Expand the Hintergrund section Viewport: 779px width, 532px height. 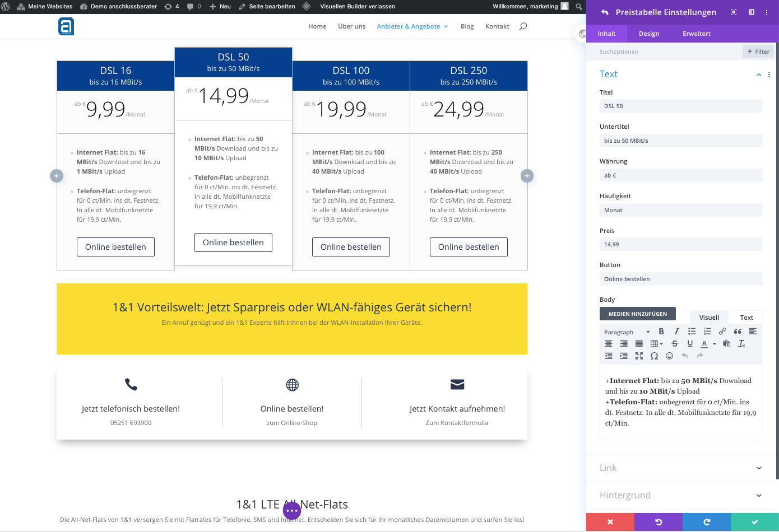point(681,495)
